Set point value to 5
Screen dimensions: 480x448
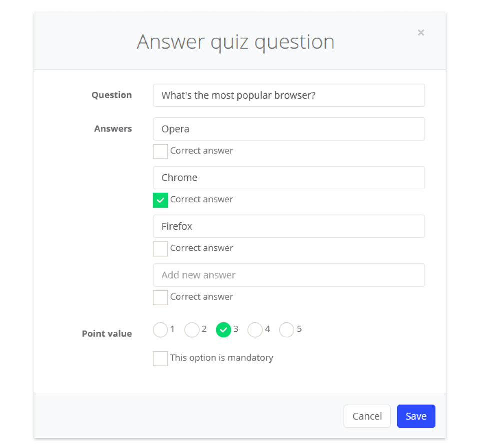point(286,330)
